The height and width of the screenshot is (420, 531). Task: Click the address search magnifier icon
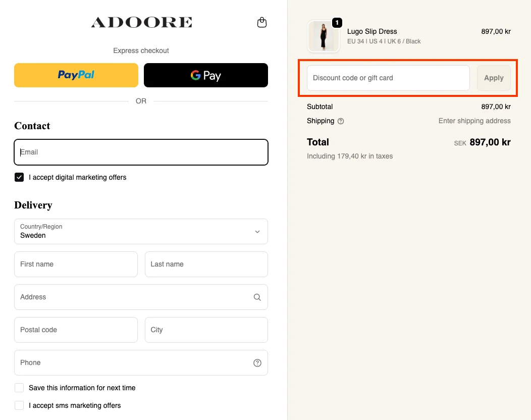click(x=257, y=297)
